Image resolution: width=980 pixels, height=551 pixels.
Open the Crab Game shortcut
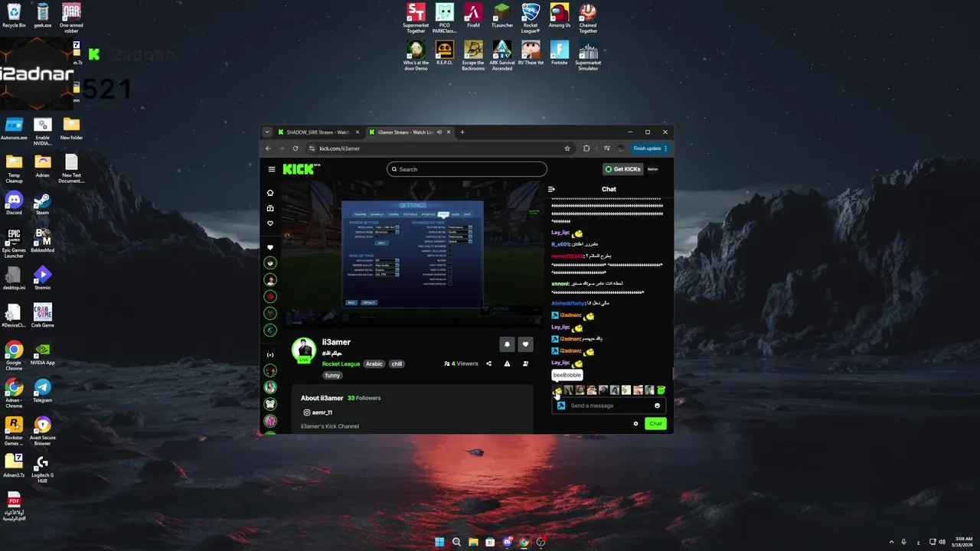pyautogui.click(x=42, y=316)
